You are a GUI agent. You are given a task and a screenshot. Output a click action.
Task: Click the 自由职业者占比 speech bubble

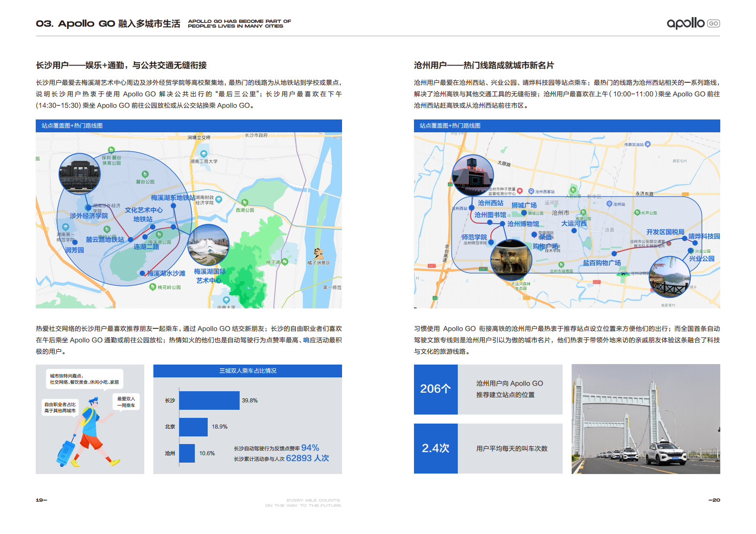pos(60,408)
